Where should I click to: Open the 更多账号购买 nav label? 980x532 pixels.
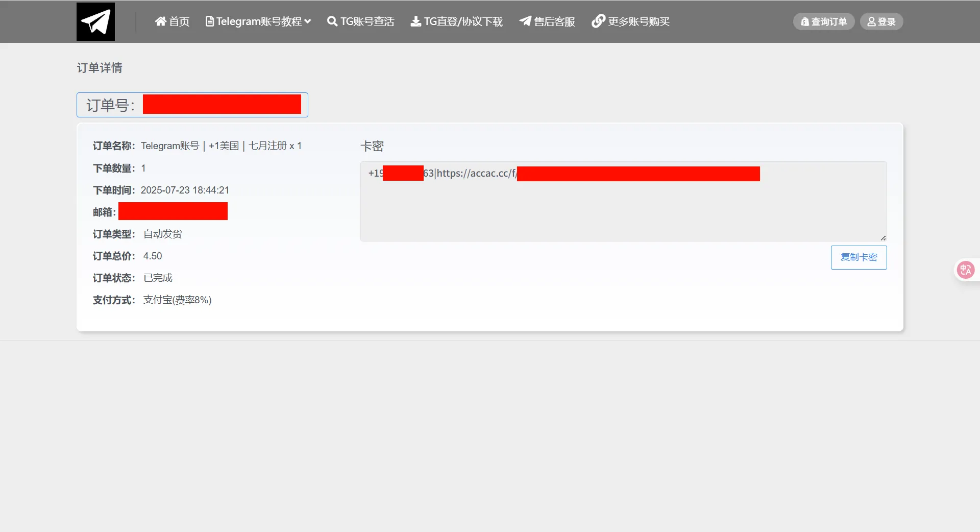(x=639, y=21)
